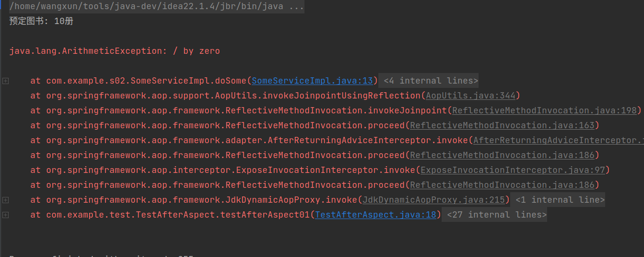Click the AopUtils.invokeJoinpointUsingReflection stack frame text
Image resolution: width=644 pixels, height=257 pixels.
(233, 96)
